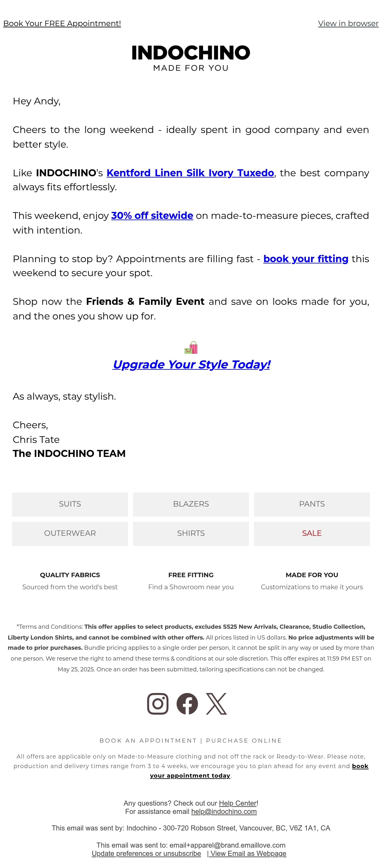Open Indochino's Instagram page icon
This screenshot has width=382, height=868.
tap(158, 703)
